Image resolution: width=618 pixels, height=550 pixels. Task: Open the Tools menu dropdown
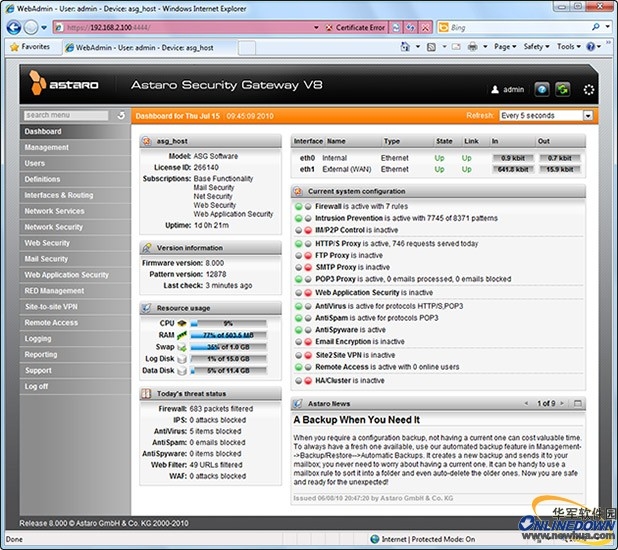(568, 47)
